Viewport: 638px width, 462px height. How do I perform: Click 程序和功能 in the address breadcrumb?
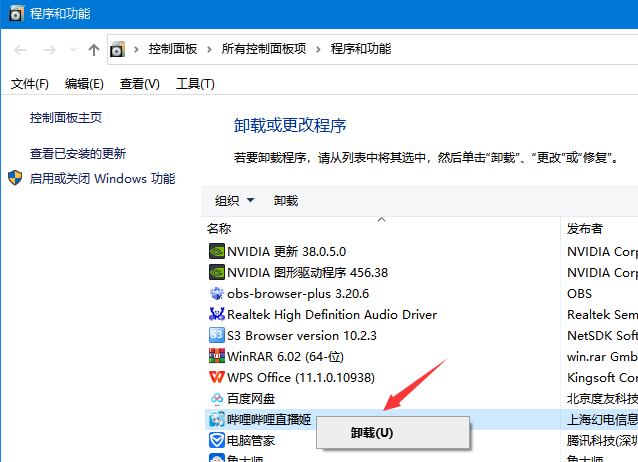click(361, 49)
